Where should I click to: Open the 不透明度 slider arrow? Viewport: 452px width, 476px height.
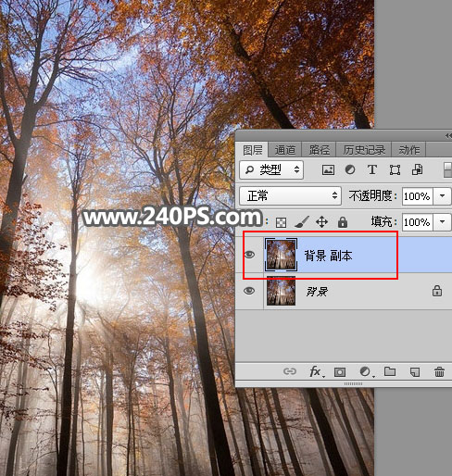click(442, 196)
